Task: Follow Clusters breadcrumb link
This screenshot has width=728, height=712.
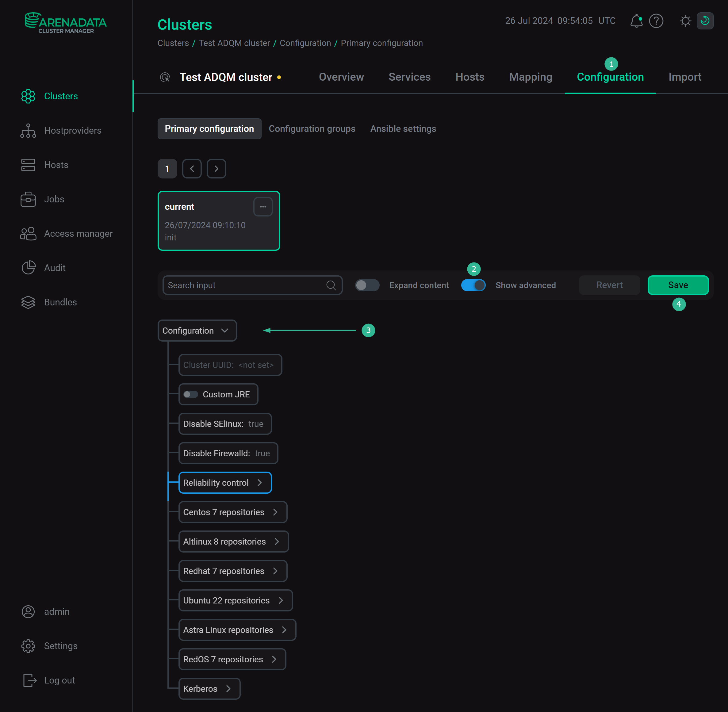Action: click(173, 43)
